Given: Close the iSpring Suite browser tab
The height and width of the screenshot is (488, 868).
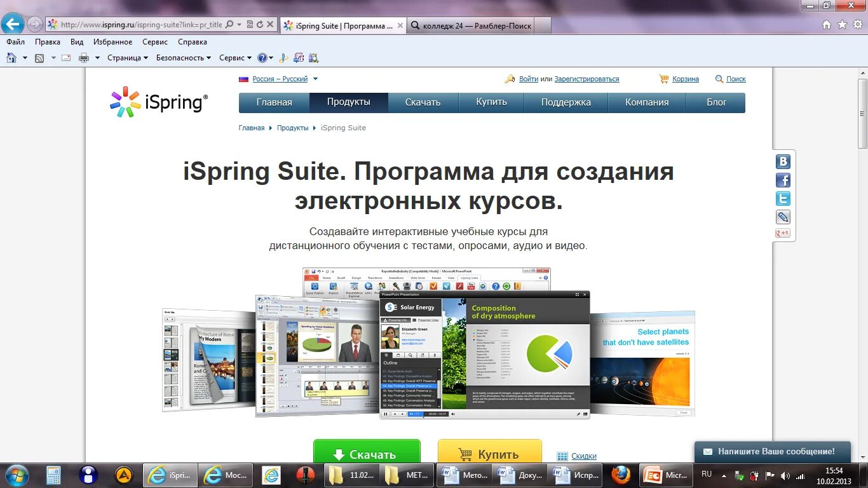Looking at the screenshot, I should 400,25.
